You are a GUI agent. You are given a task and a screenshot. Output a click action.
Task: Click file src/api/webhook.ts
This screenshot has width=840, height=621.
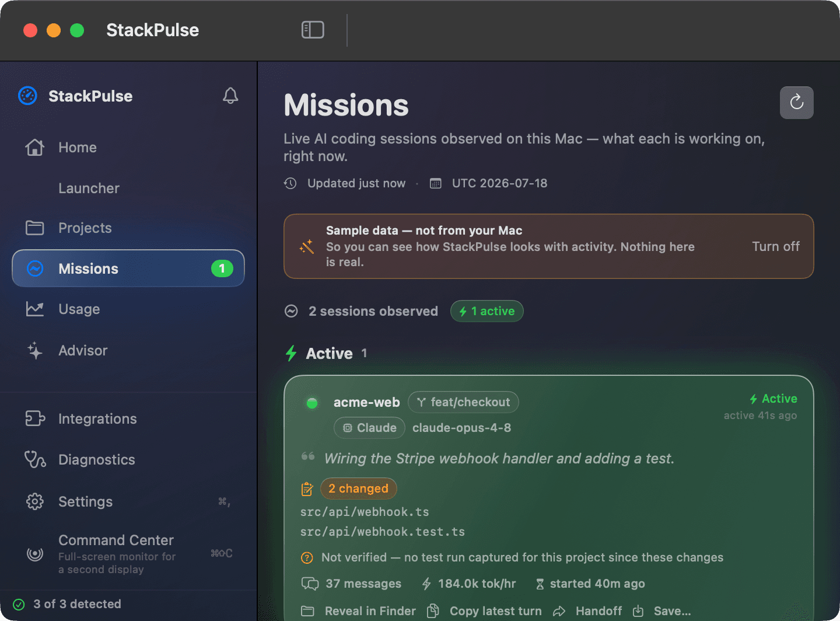click(365, 512)
